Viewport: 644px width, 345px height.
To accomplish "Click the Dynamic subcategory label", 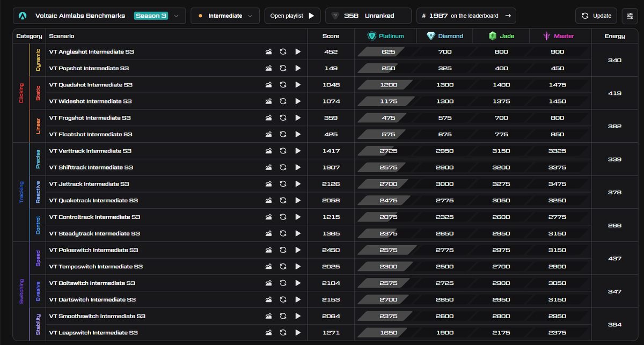I will 38,60.
